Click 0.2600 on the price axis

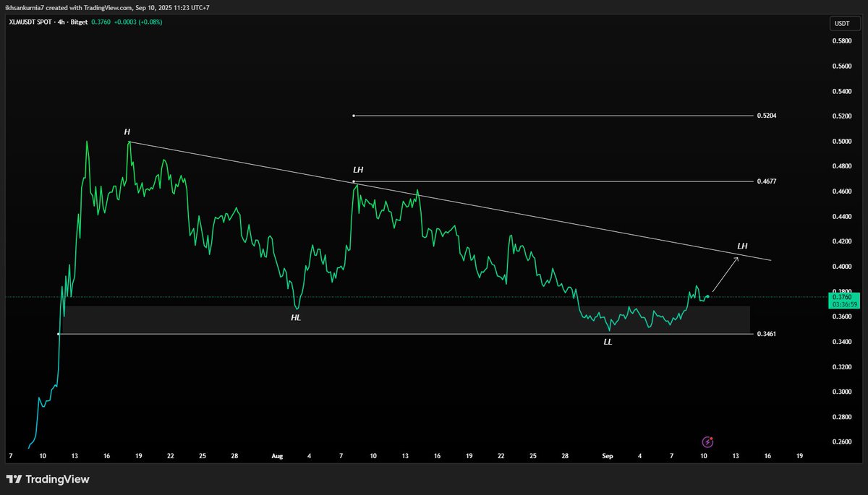843,442
